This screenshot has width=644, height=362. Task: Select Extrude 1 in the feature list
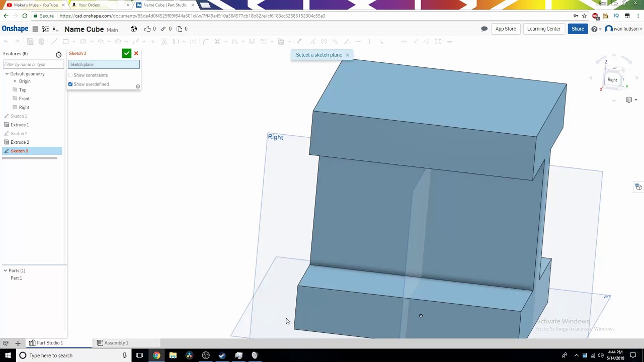point(20,125)
